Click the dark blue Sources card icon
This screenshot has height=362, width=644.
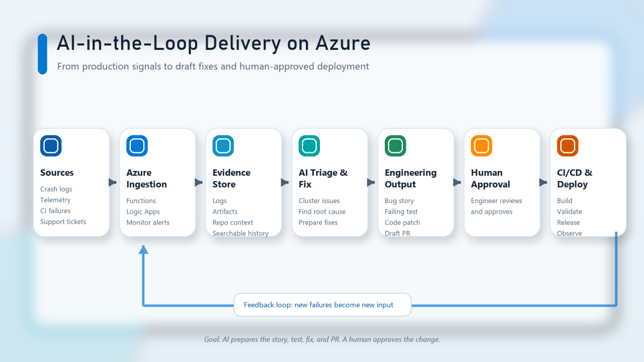(x=51, y=146)
